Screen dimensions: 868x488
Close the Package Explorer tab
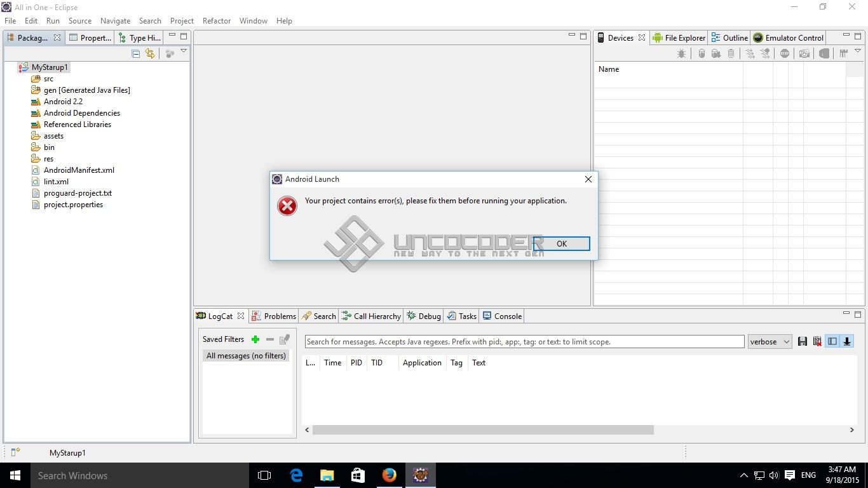click(x=57, y=37)
